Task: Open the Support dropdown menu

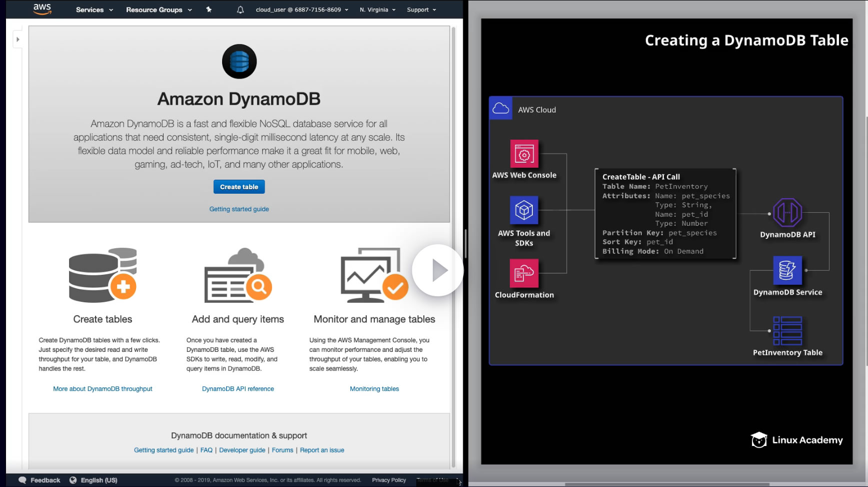Action: tap(422, 10)
